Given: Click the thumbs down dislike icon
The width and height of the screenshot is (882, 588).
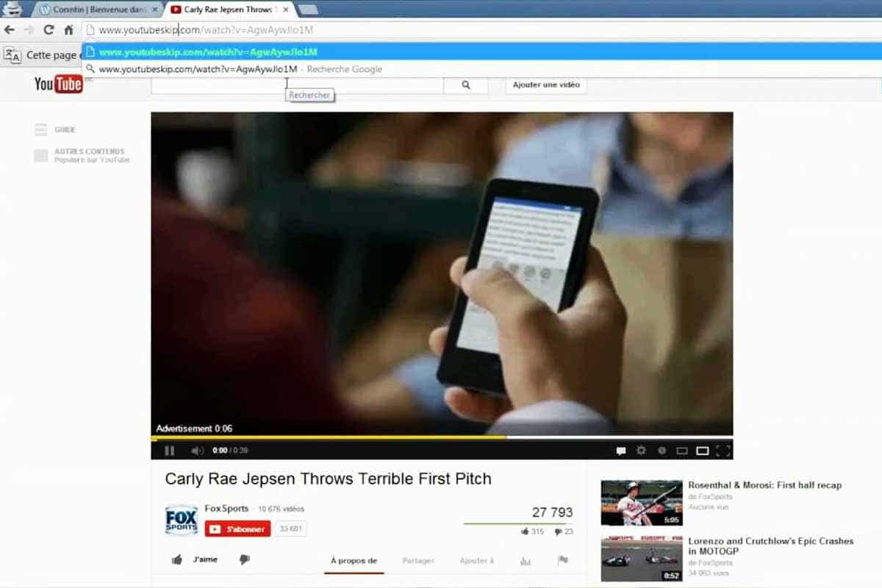Looking at the screenshot, I should [x=245, y=560].
